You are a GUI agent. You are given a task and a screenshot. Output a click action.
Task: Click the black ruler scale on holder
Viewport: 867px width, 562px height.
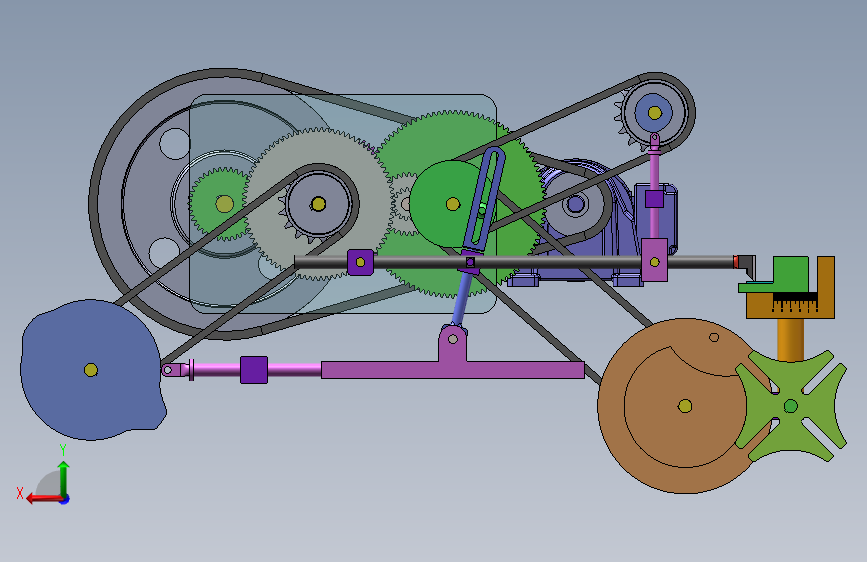click(795, 303)
